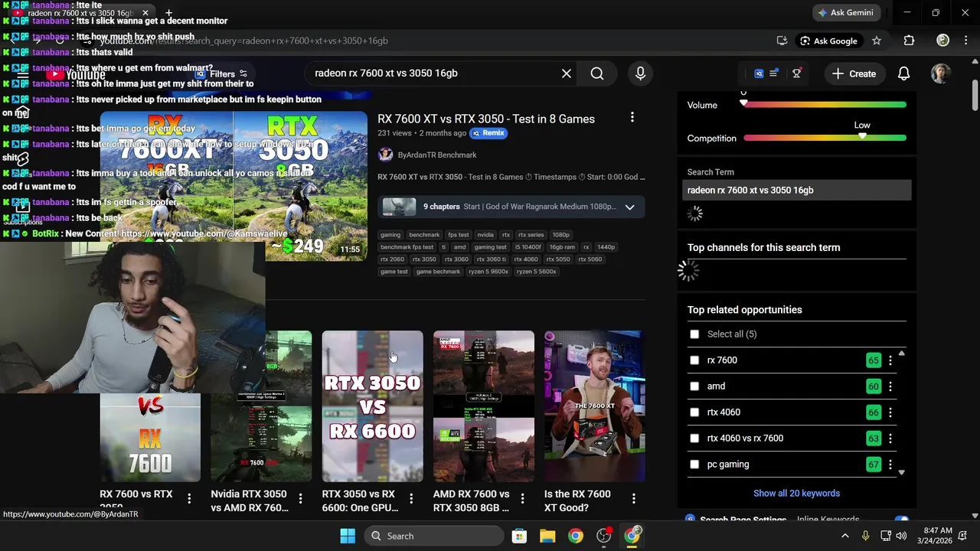Open the vidIQ list icon with blue dot

(774, 73)
